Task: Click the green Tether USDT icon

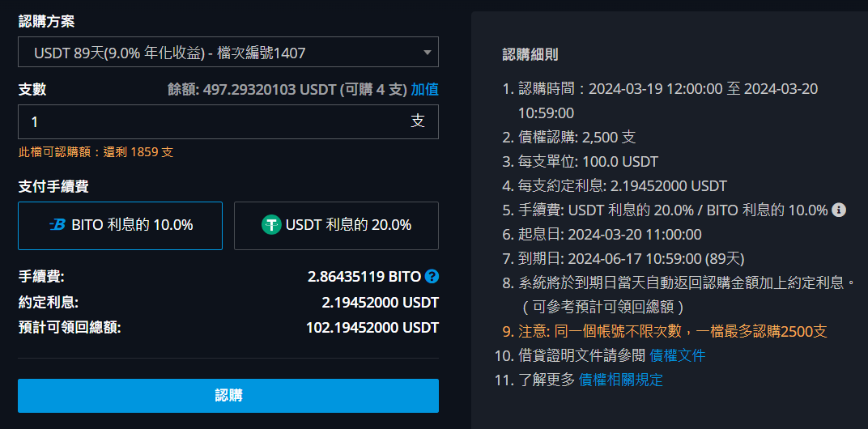Action: coord(271,225)
